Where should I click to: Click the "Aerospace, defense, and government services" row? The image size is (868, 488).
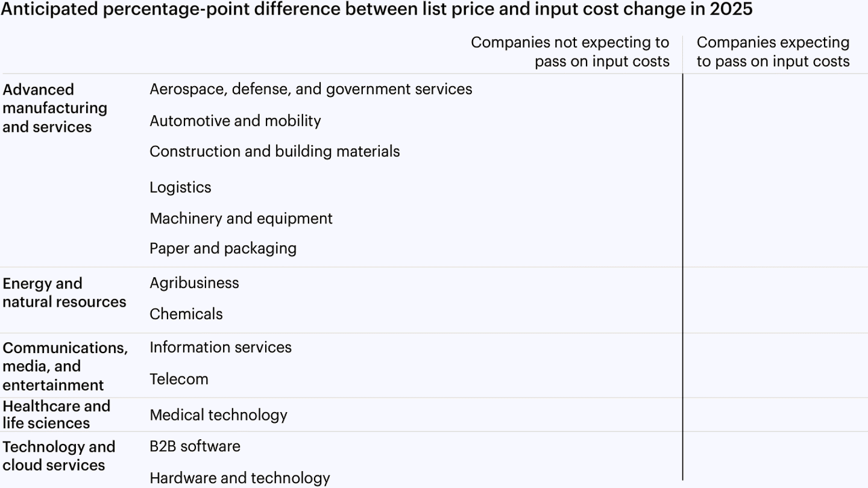point(310,89)
